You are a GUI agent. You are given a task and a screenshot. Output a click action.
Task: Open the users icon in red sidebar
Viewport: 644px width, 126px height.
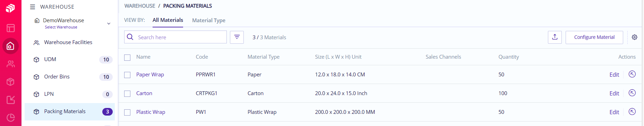(x=10, y=64)
